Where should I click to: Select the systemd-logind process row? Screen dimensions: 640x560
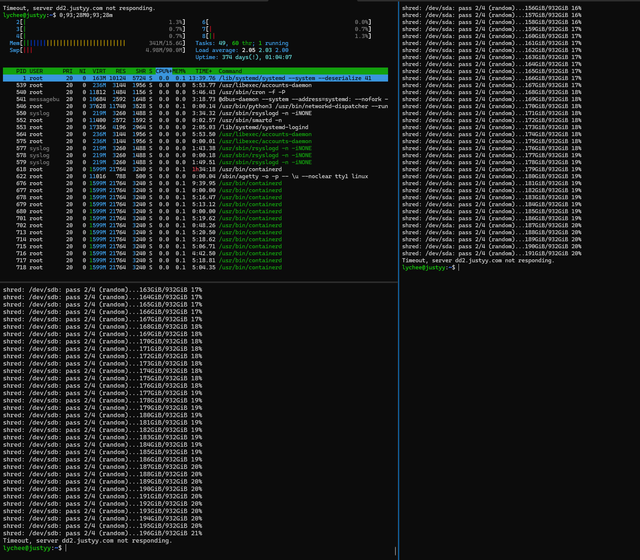coord(195,127)
